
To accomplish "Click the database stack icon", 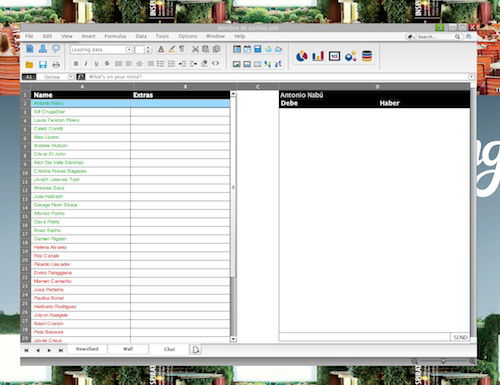I will click(x=367, y=56).
